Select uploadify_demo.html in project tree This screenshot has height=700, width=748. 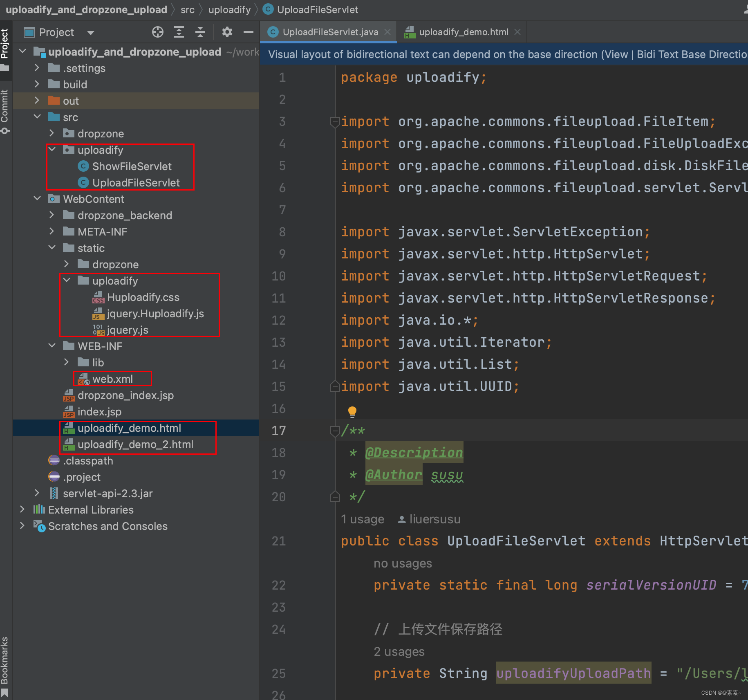pyautogui.click(x=129, y=428)
